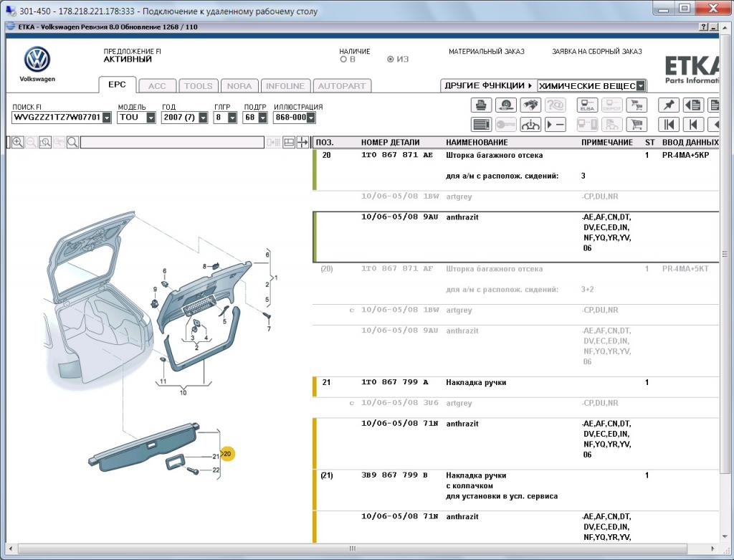Click the МАТЕРИАЛЬНЫЙ ЗАКАЗ link
This screenshot has width=734, height=560.
coord(487,52)
